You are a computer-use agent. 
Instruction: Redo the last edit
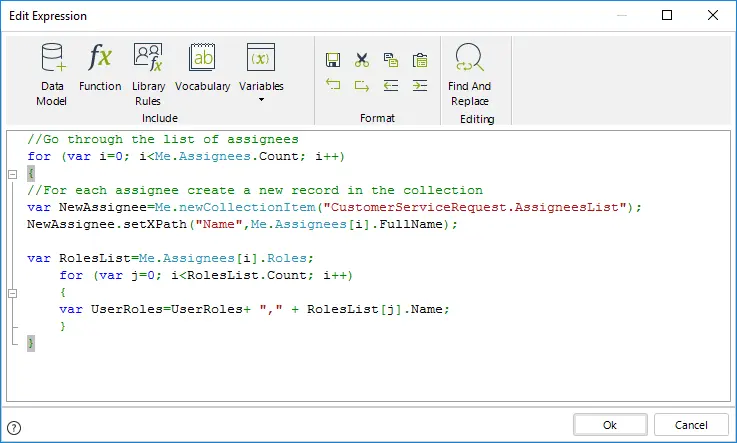pyautogui.click(x=361, y=85)
